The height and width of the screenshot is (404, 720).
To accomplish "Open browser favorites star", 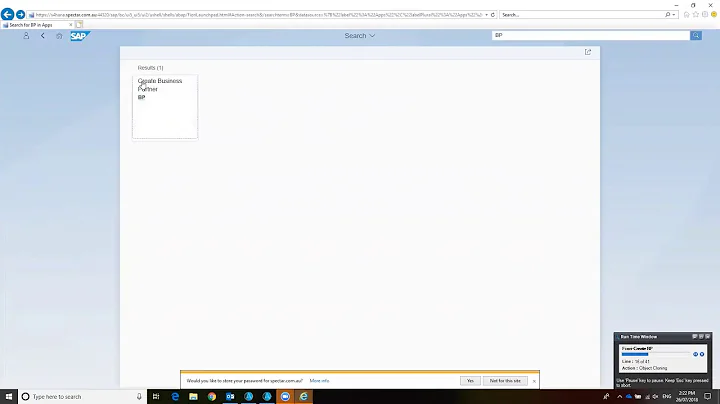I will click(x=696, y=15).
